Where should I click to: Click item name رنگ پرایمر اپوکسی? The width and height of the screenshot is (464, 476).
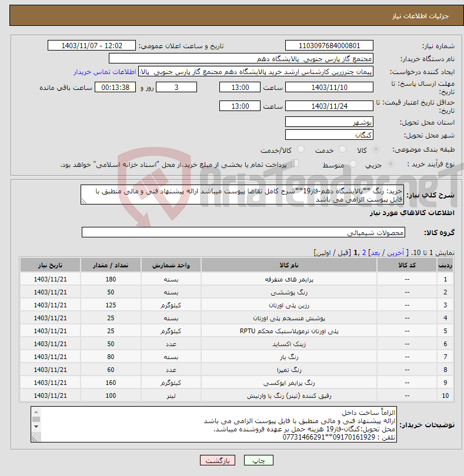pos(289,383)
